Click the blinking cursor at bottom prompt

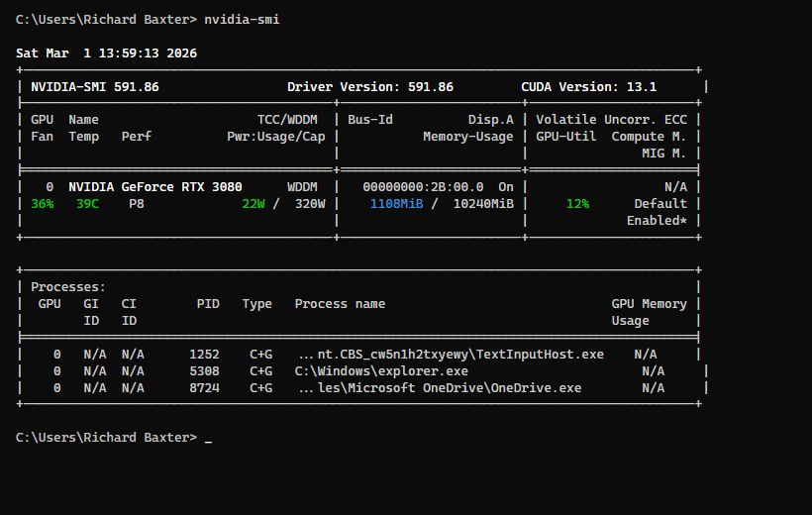point(208,441)
